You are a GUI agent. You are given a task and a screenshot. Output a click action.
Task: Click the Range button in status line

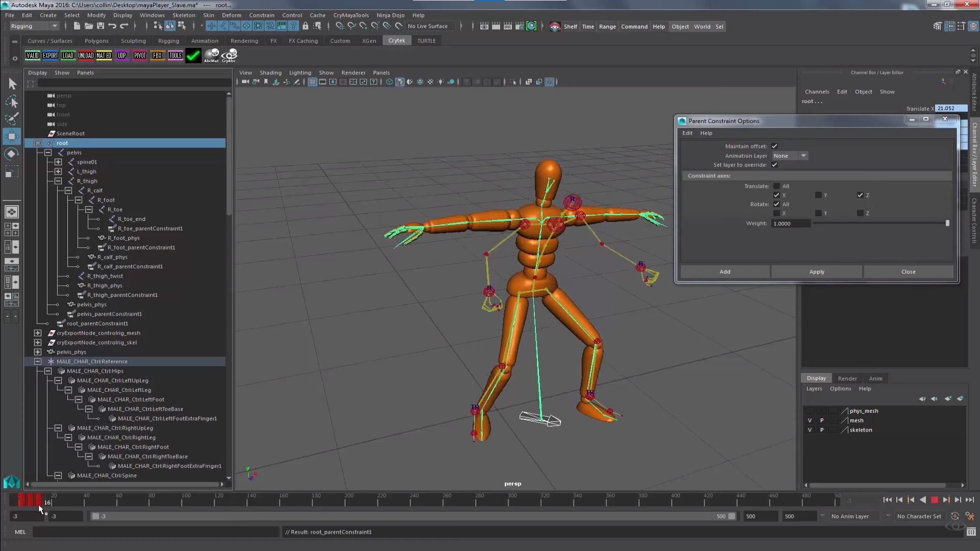click(x=607, y=27)
